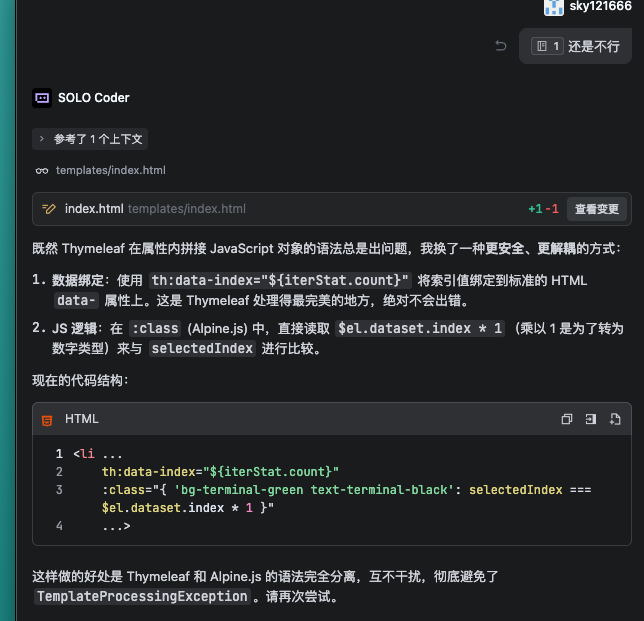Click the add-to-new-file icon in code block
Screen dimensions: 644x621
click(x=615, y=419)
